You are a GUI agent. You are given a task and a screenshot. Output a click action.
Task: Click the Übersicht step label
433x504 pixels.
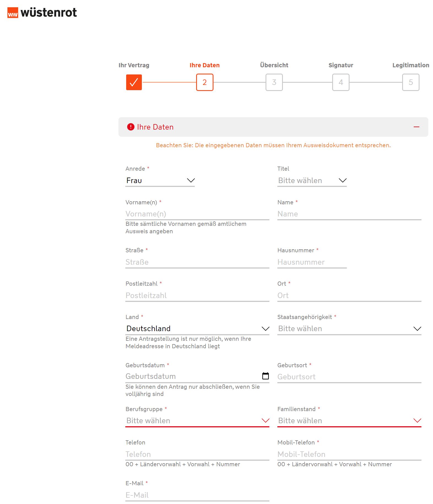pyautogui.click(x=274, y=65)
